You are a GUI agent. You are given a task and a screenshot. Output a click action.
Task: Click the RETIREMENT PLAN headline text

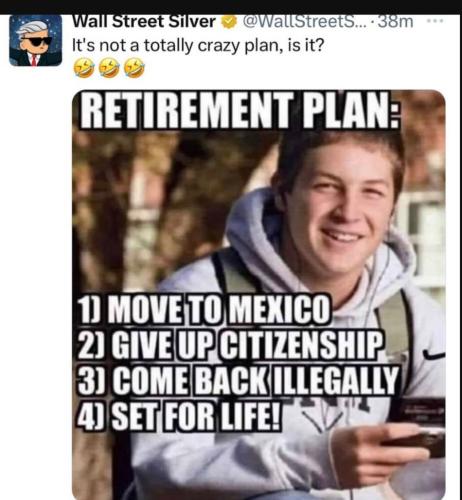tap(240, 110)
